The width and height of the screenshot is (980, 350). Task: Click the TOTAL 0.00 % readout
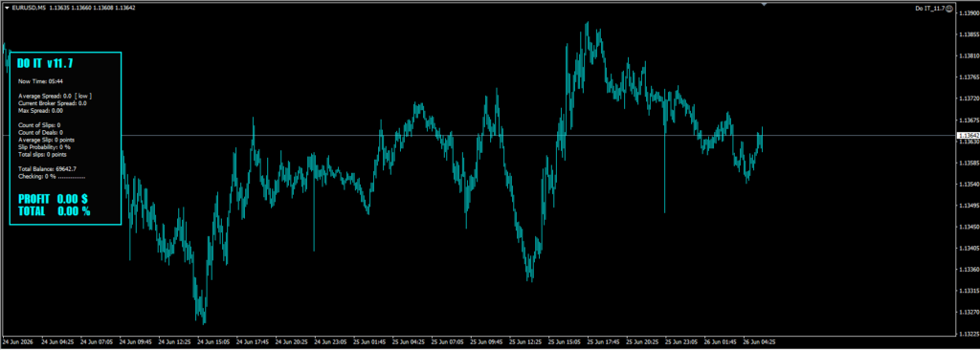[55, 211]
